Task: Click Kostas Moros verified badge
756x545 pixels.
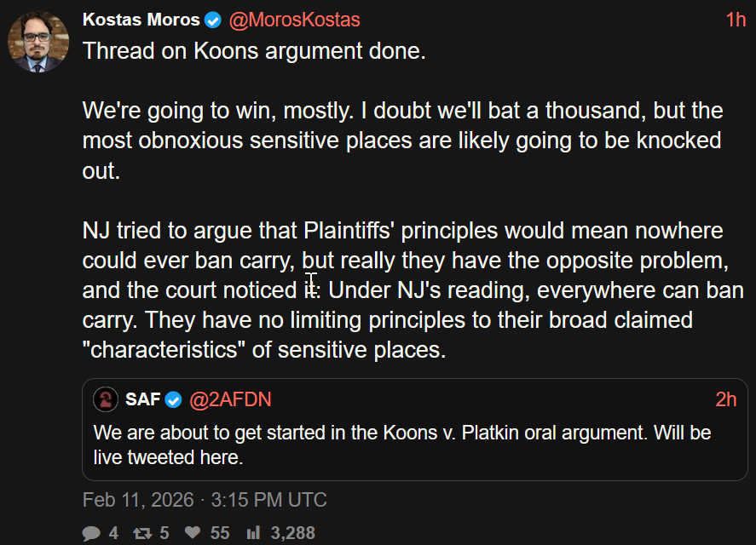Action: click(x=213, y=20)
